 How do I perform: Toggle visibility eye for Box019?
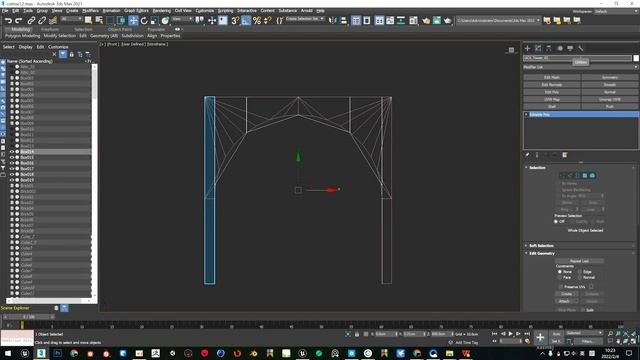(x=12, y=180)
